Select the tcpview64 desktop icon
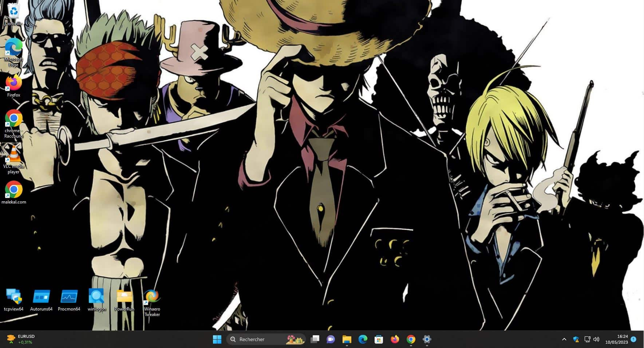 [x=13, y=300]
